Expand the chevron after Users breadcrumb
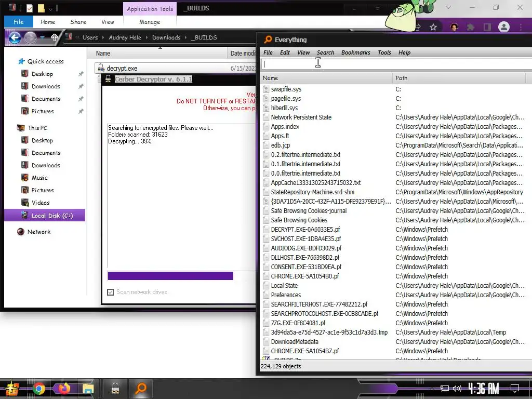Viewport: 532px width, 399px height. click(103, 37)
